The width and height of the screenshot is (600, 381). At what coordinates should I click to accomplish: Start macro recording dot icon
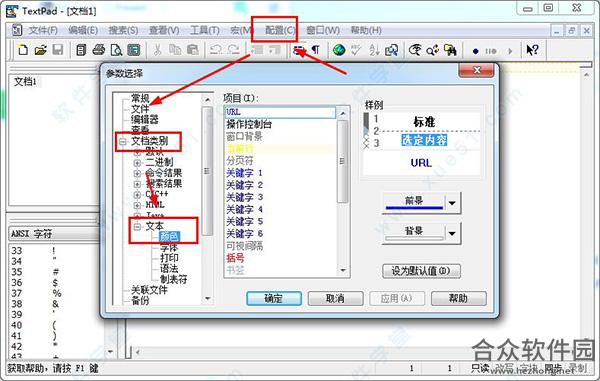click(x=475, y=51)
